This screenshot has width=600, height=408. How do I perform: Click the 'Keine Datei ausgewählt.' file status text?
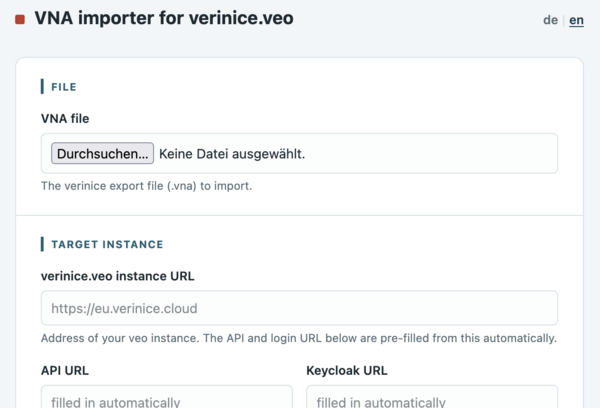(232, 154)
